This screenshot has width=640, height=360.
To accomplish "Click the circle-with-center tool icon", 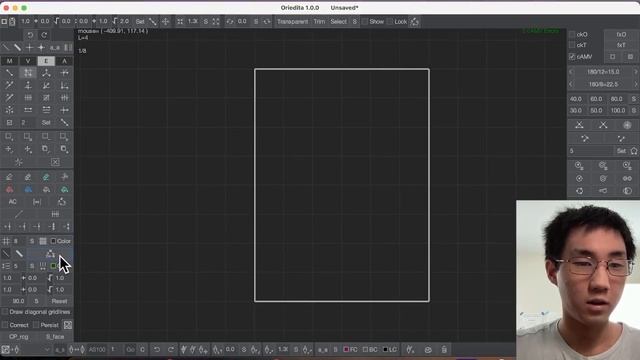I will (579, 178).
